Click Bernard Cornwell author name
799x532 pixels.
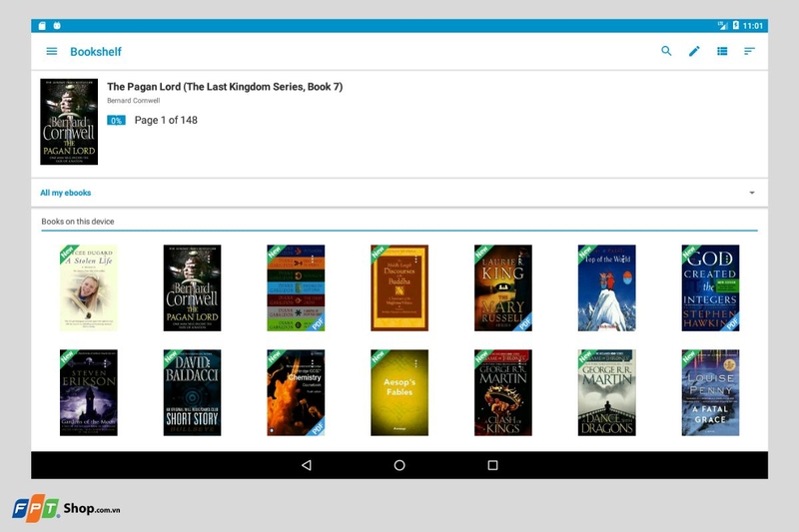[x=134, y=100]
